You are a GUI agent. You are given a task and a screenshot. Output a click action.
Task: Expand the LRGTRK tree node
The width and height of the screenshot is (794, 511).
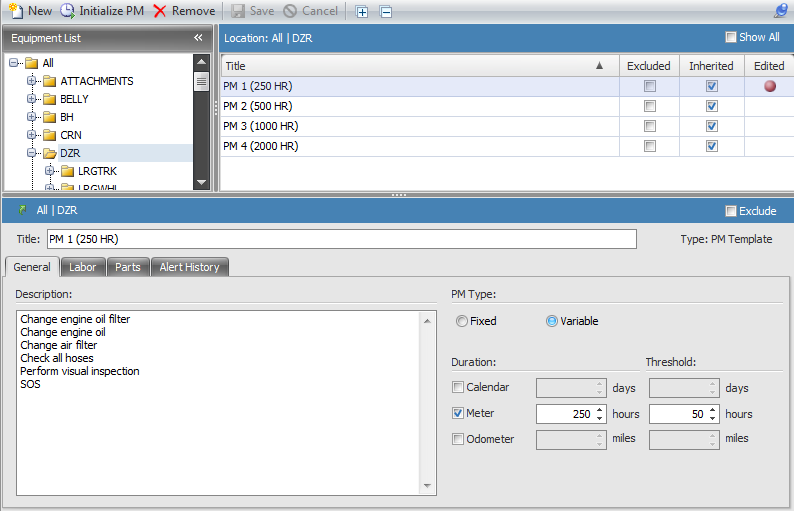coord(49,171)
